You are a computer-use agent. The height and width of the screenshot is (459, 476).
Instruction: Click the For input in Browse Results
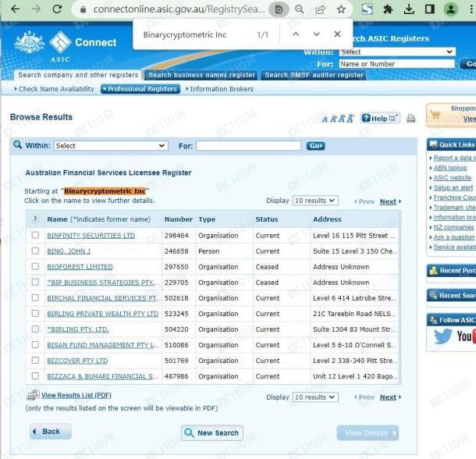coord(248,146)
